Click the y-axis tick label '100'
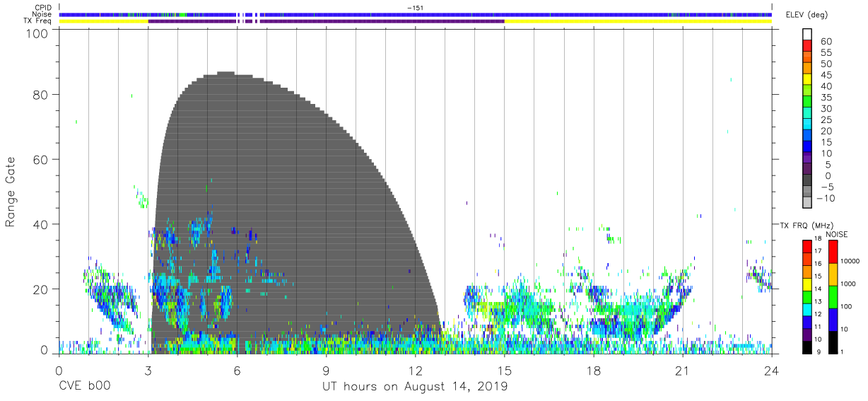The image size is (868, 401). coord(36,33)
